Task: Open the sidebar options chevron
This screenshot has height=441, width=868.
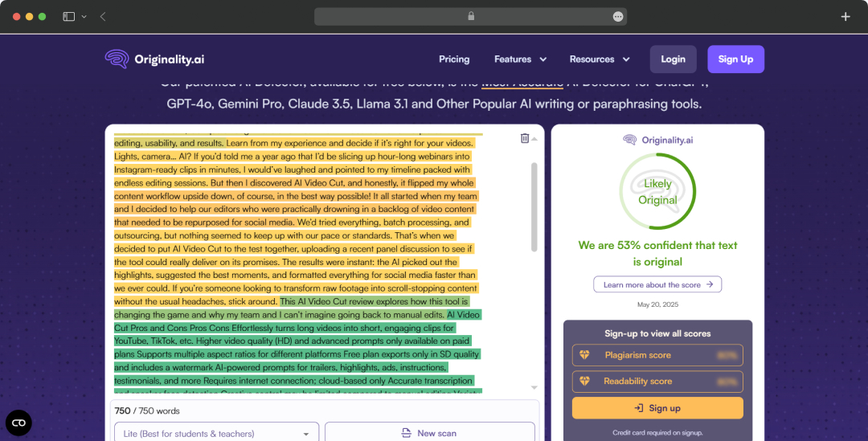Action: tap(84, 17)
